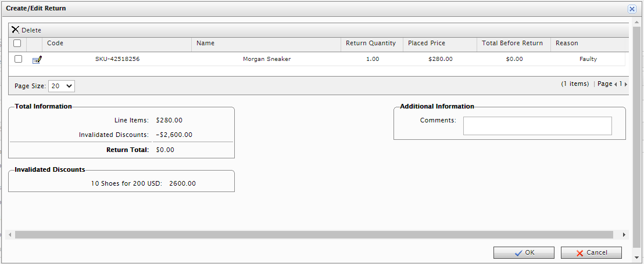644x264 pixels.
Task: Click the Placed Price column header
Action: click(x=427, y=44)
